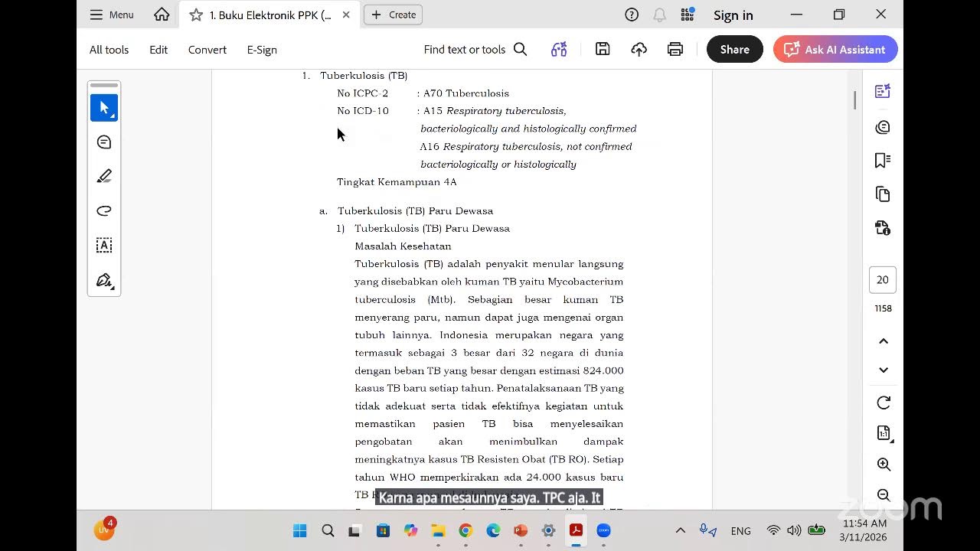Open the Convert tab
980x551 pixels.
207,50
